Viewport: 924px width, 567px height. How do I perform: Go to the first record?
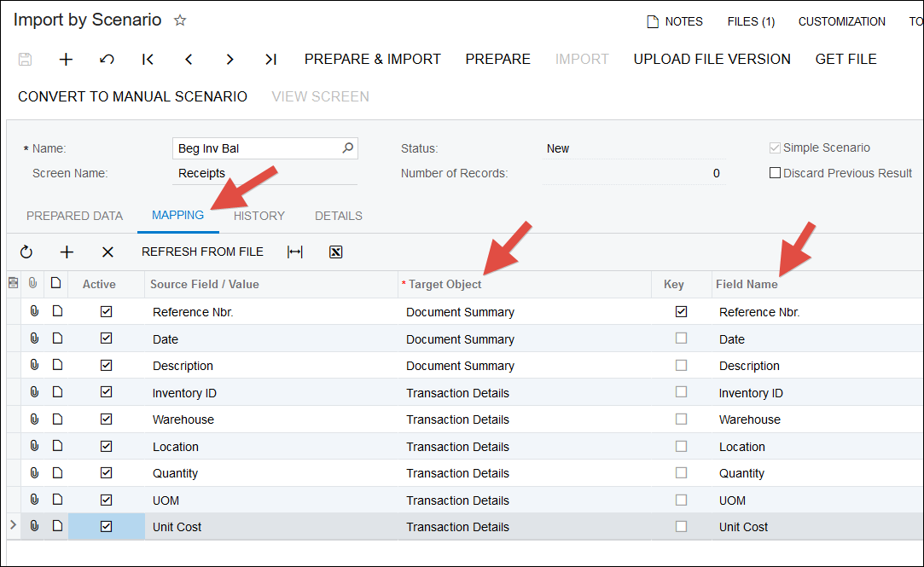pyautogui.click(x=148, y=59)
